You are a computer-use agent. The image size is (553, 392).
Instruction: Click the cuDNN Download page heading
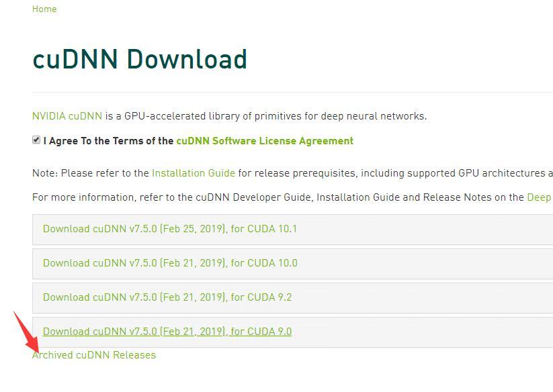click(x=140, y=60)
